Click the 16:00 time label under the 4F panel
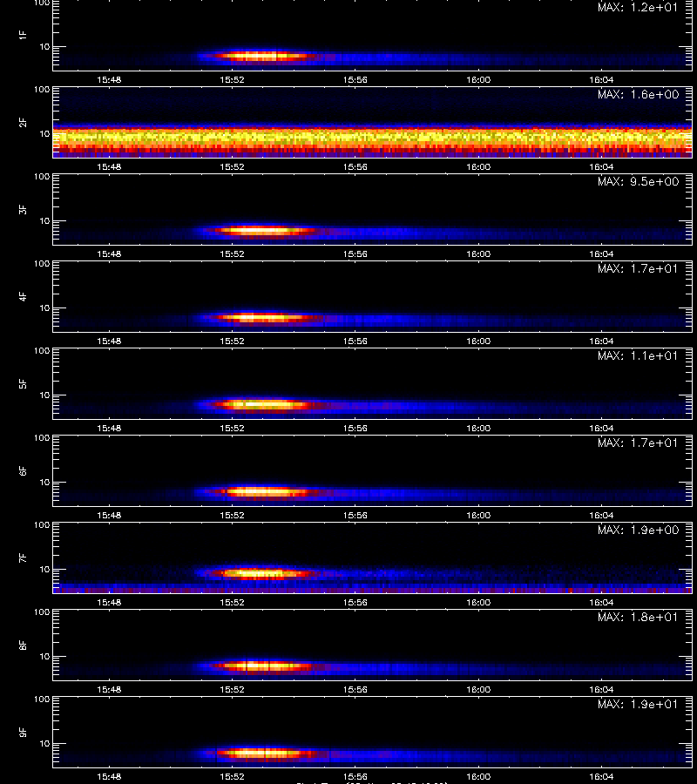This screenshot has width=697, height=784. (x=478, y=341)
